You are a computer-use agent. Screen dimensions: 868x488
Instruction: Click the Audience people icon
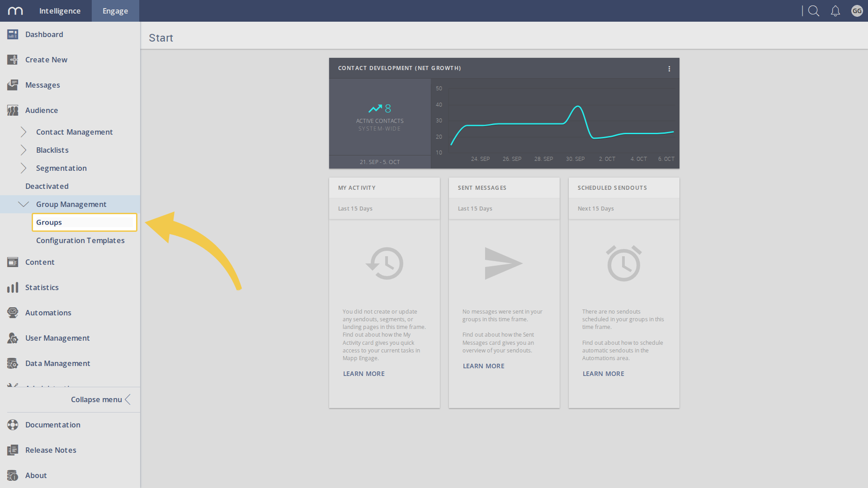pyautogui.click(x=13, y=110)
